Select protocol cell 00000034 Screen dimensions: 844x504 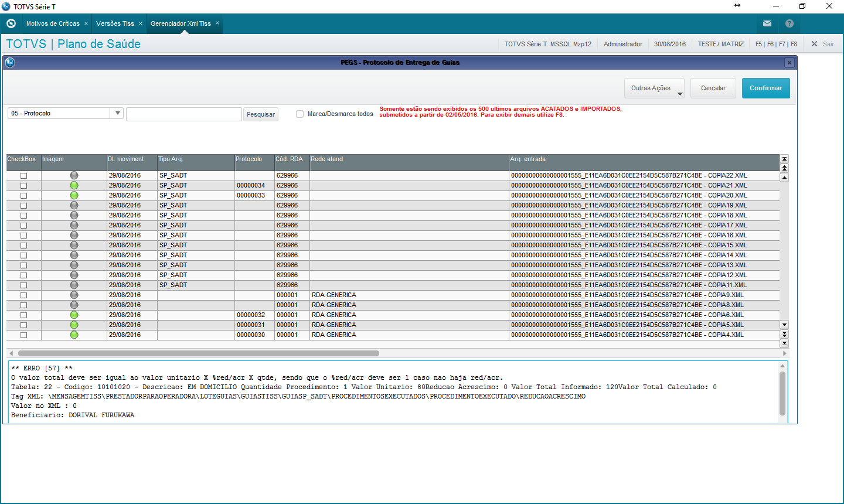[x=254, y=185]
